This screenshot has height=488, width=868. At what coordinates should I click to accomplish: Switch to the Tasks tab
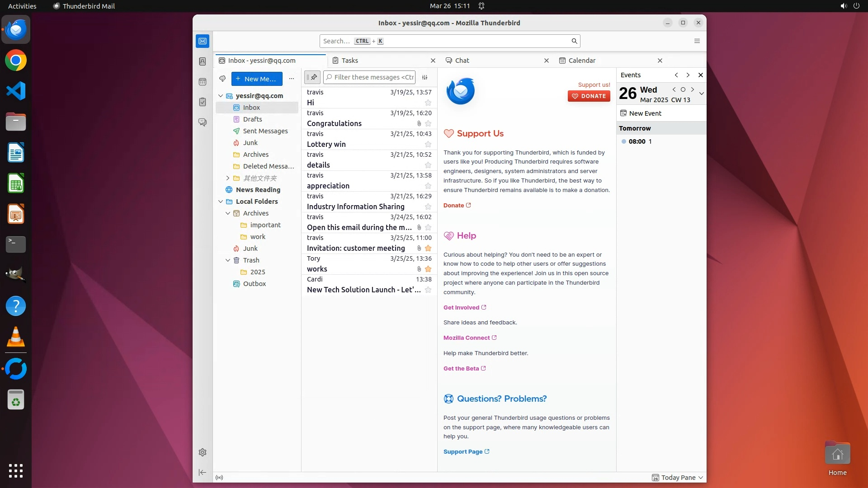click(x=349, y=61)
